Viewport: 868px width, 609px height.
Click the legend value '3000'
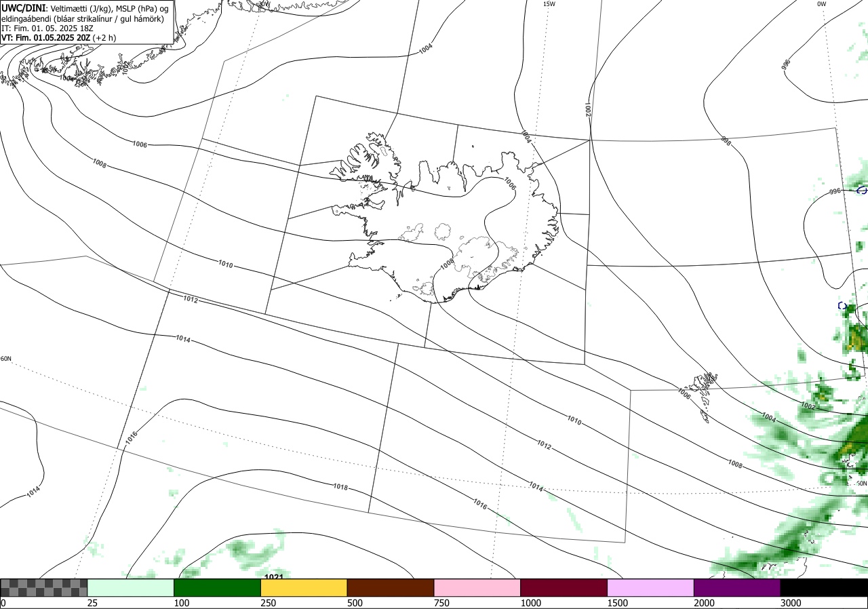[791, 603]
